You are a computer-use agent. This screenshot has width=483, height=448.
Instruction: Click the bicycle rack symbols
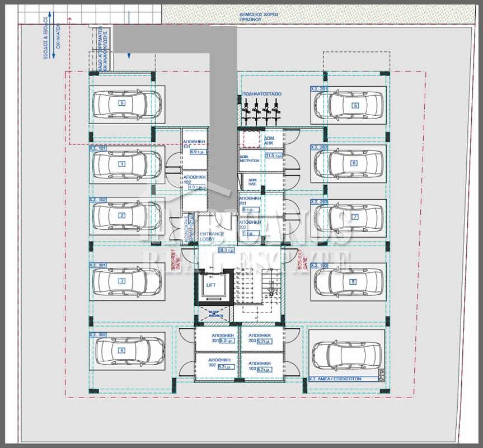(x=262, y=110)
